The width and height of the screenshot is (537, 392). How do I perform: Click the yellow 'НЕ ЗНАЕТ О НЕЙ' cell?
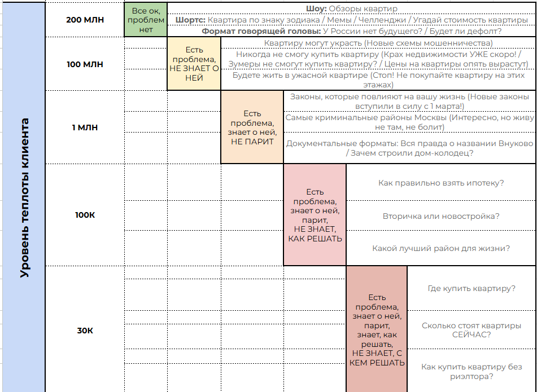coord(194,64)
